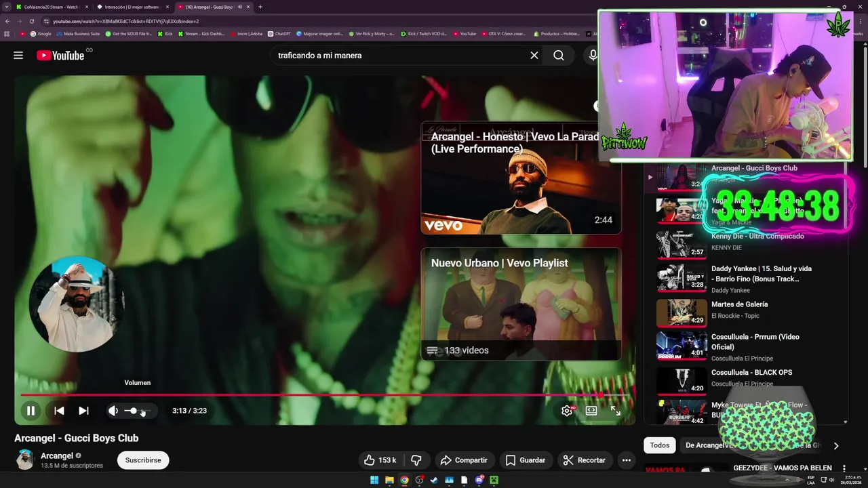This screenshot has width=868, height=488.
Task: Open the Windows Start menu
Action: [x=374, y=481]
